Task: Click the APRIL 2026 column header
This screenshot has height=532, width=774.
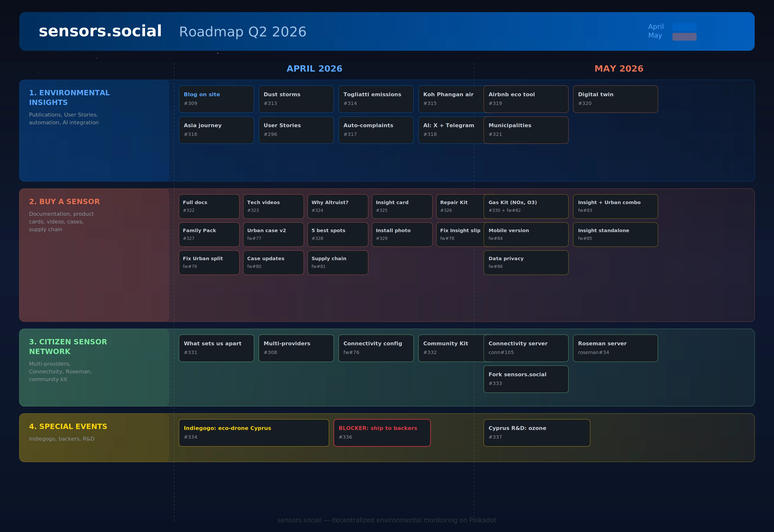Action: pyautogui.click(x=314, y=68)
